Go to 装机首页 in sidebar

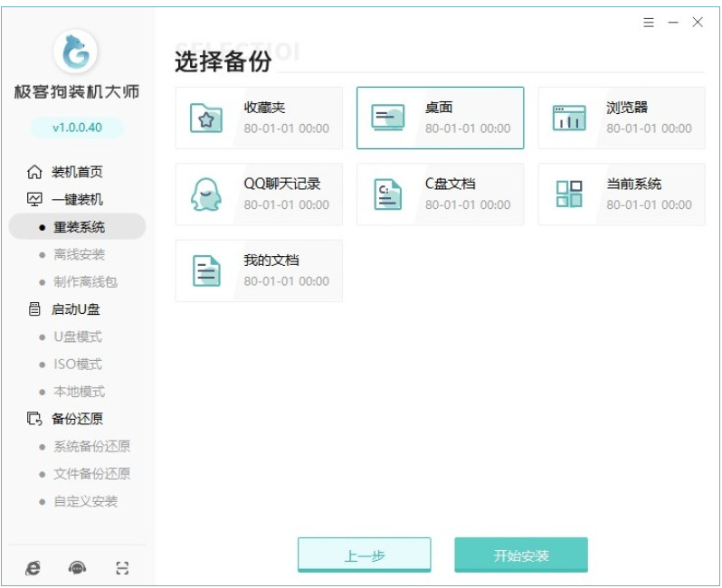pyautogui.click(x=76, y=172)
